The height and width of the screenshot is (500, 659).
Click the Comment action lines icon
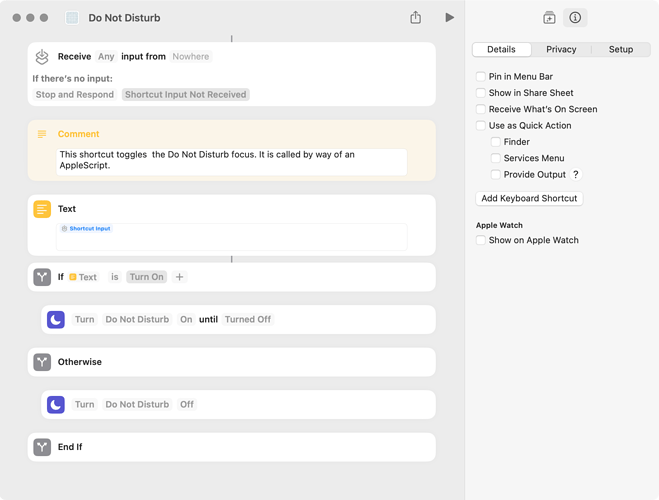pos(42,134)
